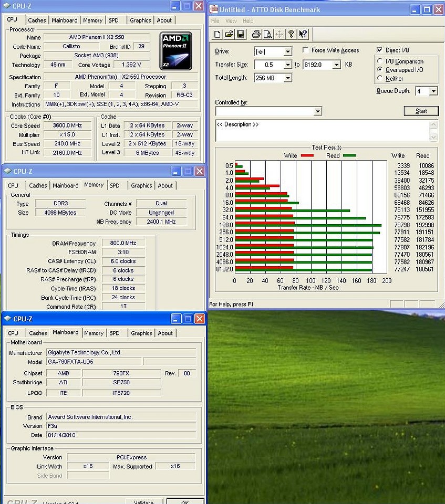Image resolution: width=445 pixels, height=504 pixels.
Task: Click the HT Link value '2160.0 MHz'
Action: tap(68, 153)
